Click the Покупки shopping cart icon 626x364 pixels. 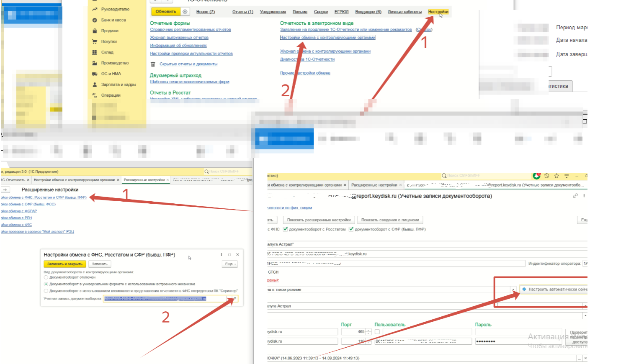click(x=95, y=41)
